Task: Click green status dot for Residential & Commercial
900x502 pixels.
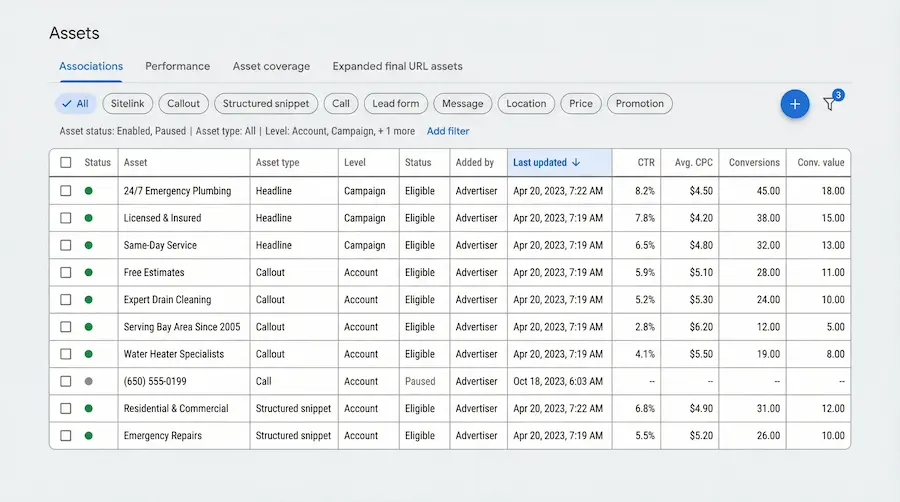Action: 88,408
